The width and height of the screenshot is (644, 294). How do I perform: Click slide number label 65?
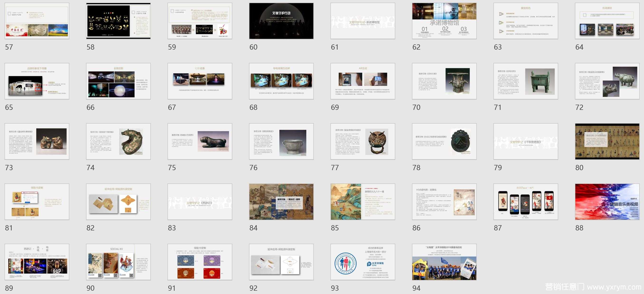[9, 107]
